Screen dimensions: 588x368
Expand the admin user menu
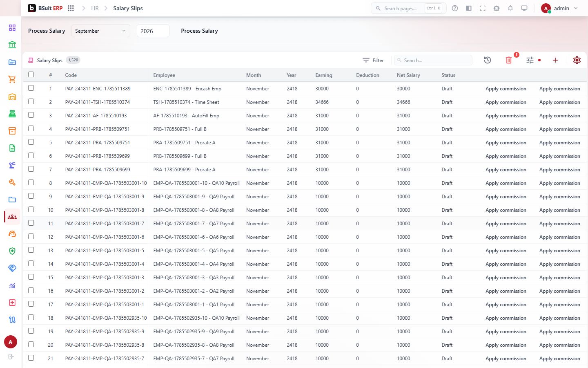(559, 8)
